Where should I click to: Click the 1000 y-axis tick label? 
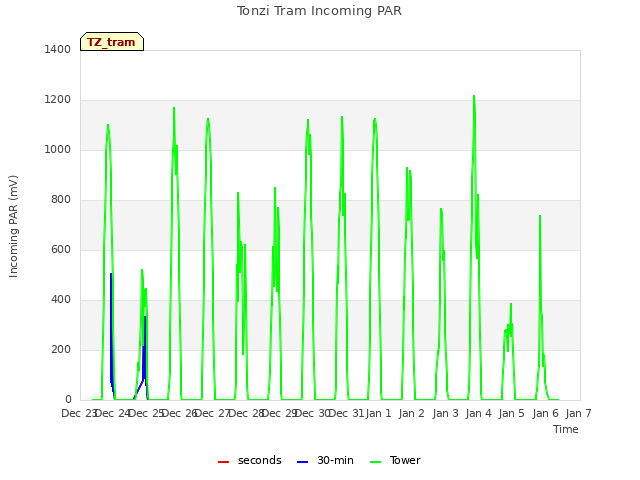click(x=58, y=149)
